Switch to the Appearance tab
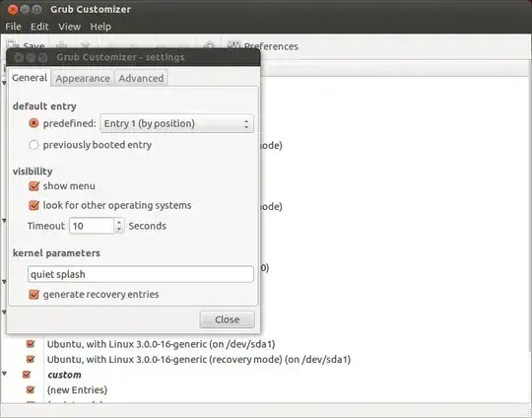 point(83,78)
